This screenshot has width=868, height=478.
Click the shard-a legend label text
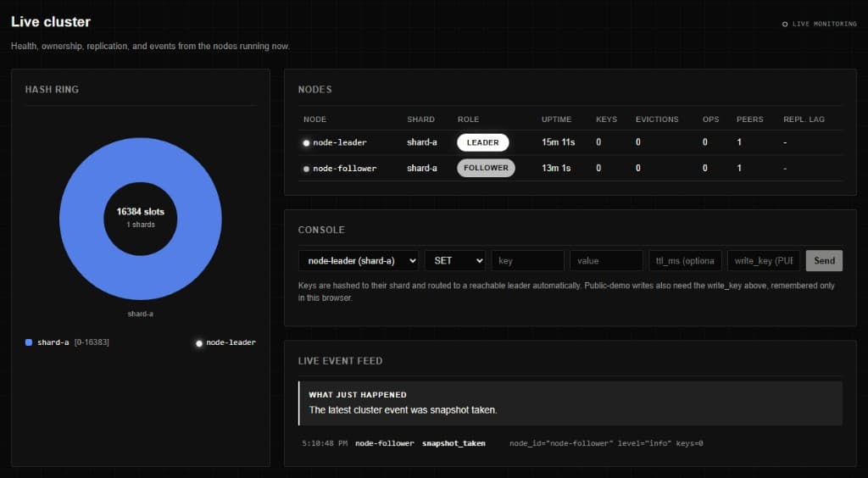pos(53,342)
